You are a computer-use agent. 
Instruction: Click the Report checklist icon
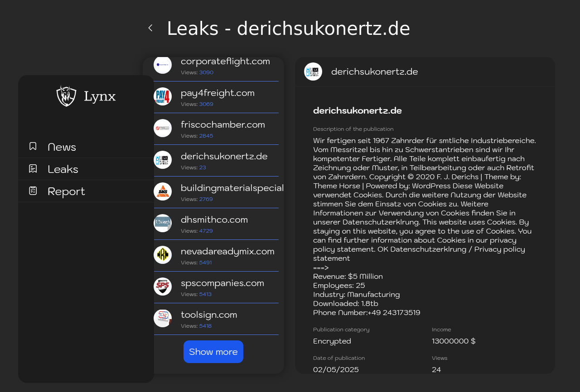point(33,191)
